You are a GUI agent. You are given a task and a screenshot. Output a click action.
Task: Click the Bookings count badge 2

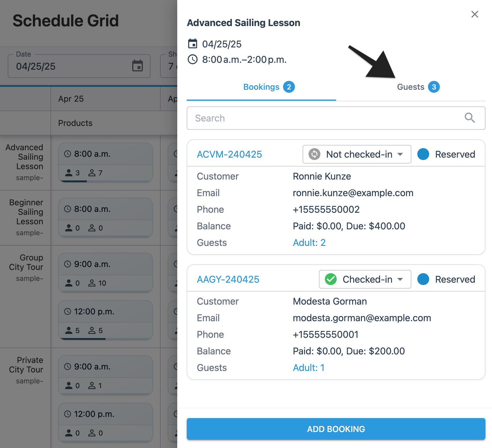click(289, 87)
